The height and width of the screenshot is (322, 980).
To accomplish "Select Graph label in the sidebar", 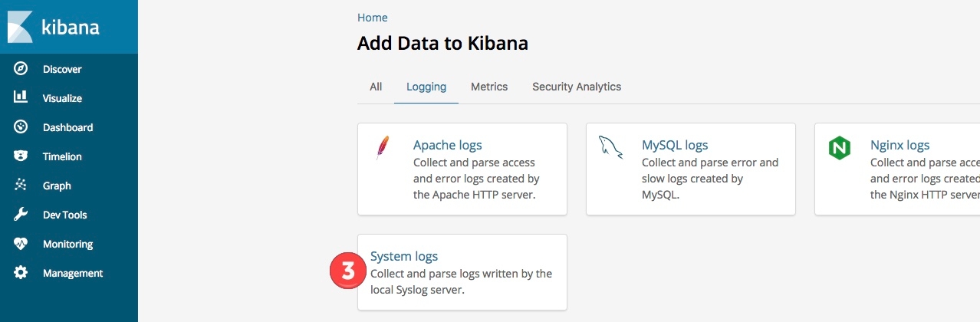I will (x=57, y=186).
